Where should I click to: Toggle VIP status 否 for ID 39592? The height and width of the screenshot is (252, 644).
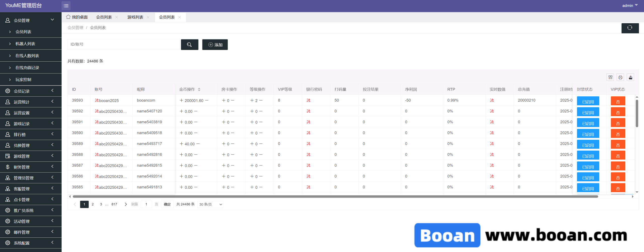coord(618,112)
